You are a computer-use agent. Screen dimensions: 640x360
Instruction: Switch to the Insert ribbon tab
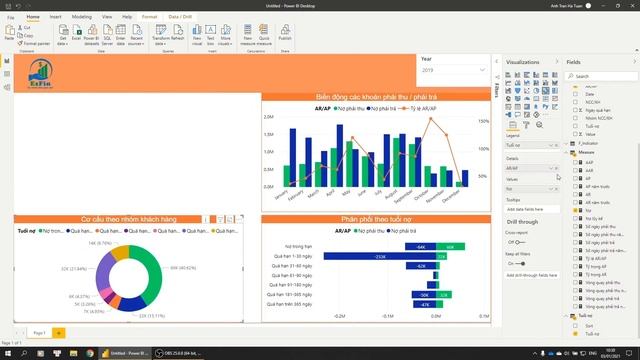56,17
